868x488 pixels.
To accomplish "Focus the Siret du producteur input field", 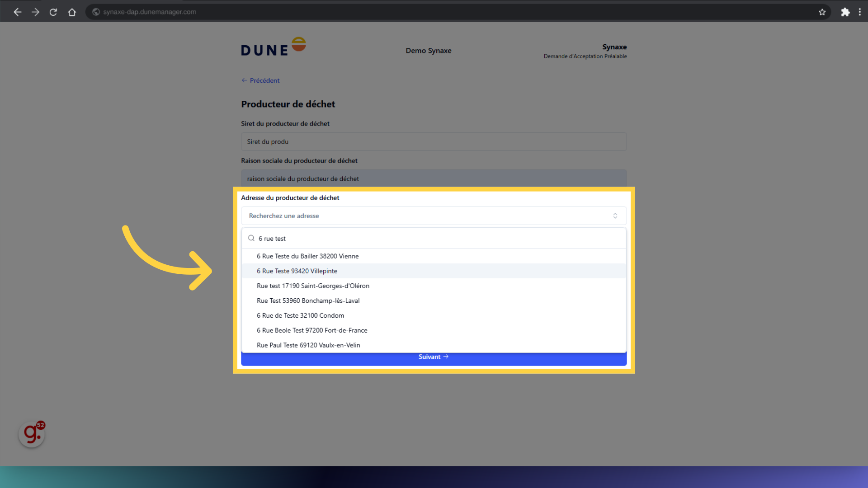I will [433, 142].
